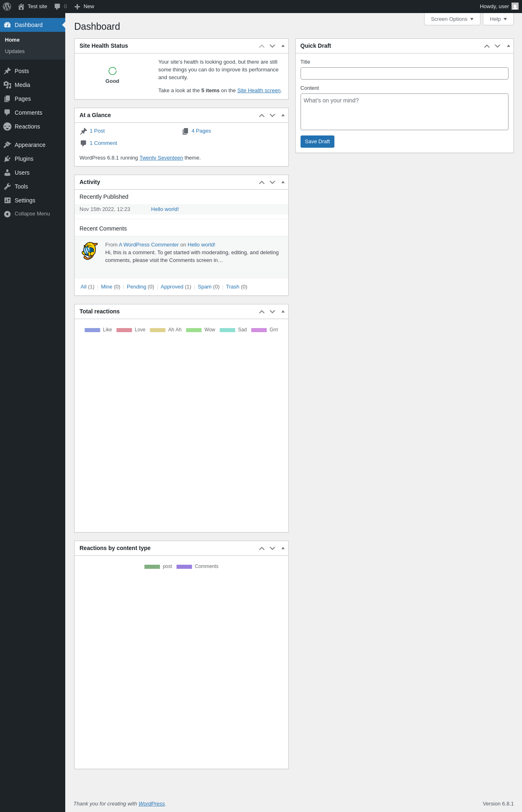Viewport: 522px width, 812px height.
Task: Click the Tools wrench icon
Action: (7, 186)
